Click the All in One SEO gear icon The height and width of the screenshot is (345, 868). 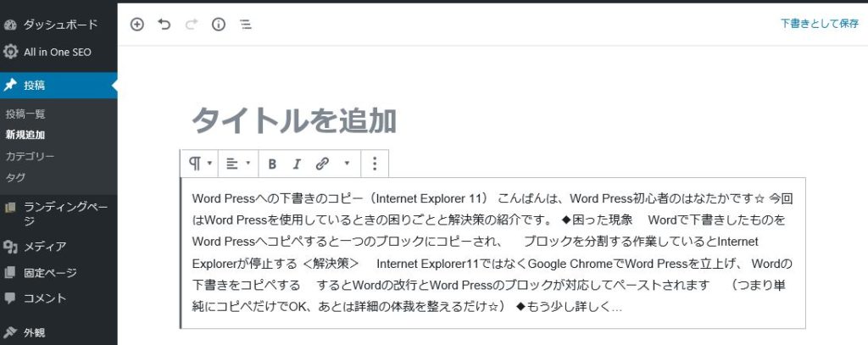click(10, 52)
